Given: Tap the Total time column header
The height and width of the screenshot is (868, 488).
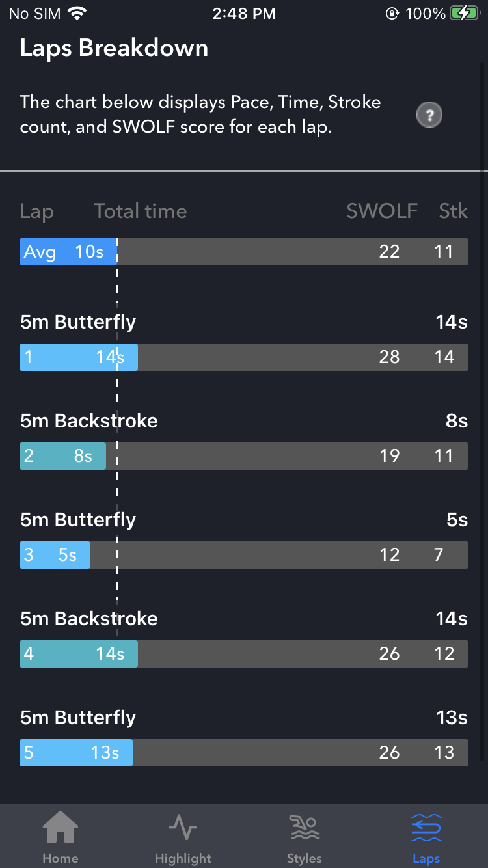Looking at the screenshot, I should point(140,211).
